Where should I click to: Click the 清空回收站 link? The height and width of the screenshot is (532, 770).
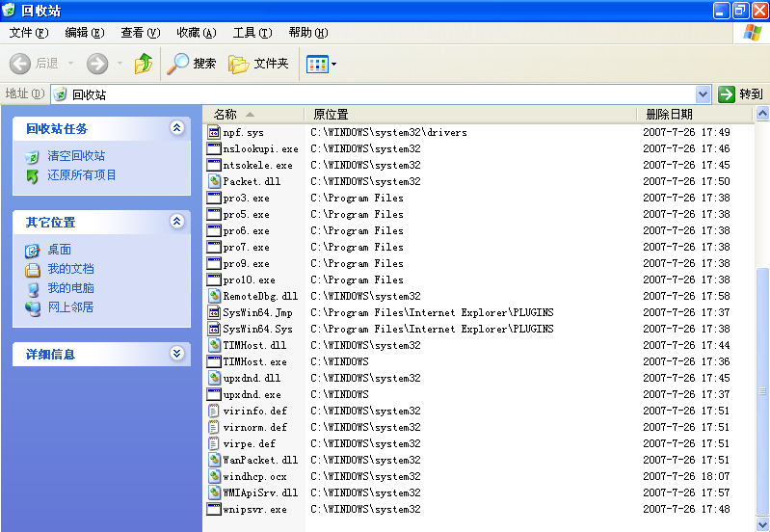pyautogui.click(x=76, y=156)
